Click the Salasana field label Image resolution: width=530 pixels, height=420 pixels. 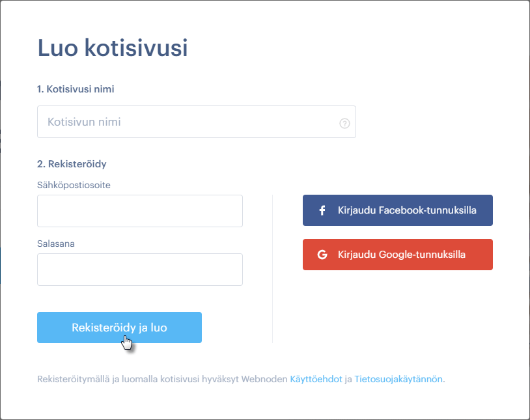pos(55,244)
